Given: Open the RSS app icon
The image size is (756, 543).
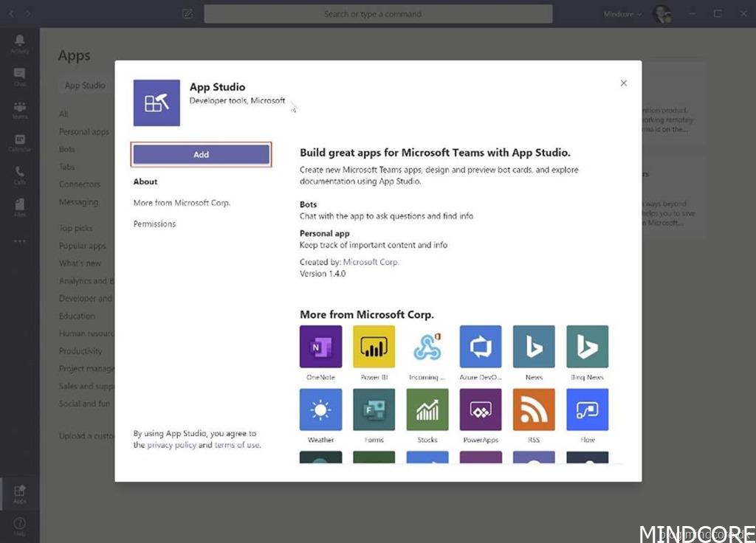Looking at the screenshot, I should tap(534, 409).
